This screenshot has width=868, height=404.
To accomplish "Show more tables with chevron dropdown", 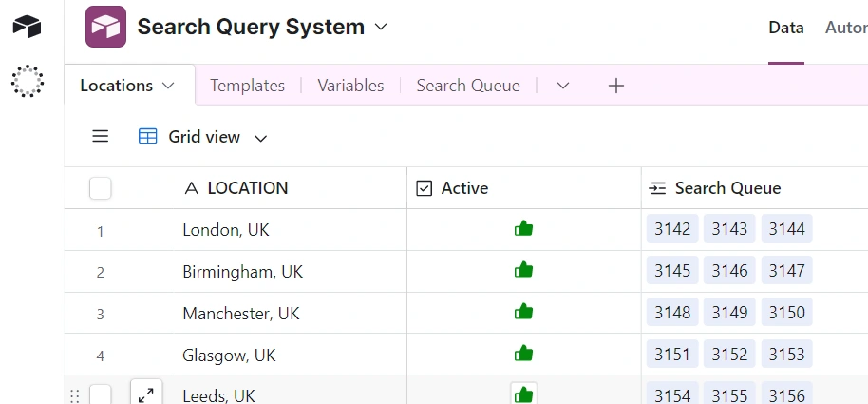I will click(x=563, y=86).
